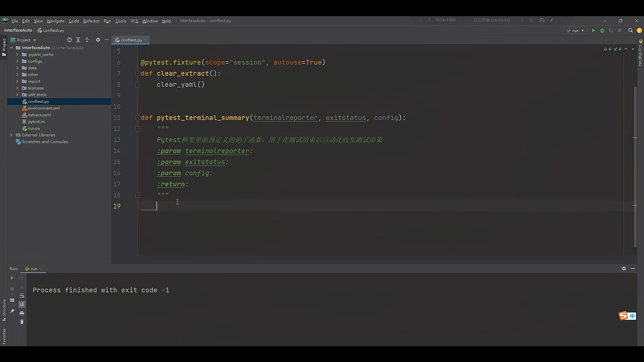Click interfaceAuto breadcrumb
This screenshot has width=644, height=362.
click(18, 30)
